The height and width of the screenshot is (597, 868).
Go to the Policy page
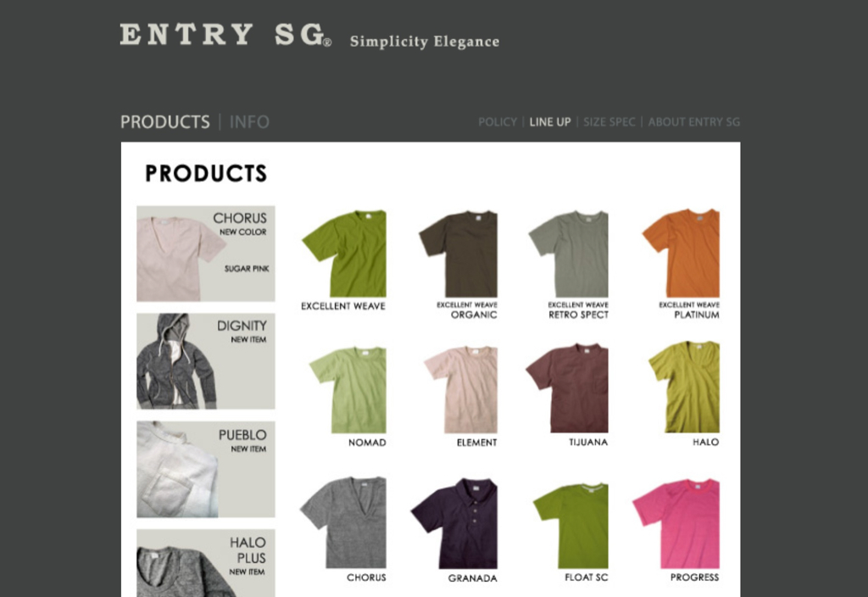pyautogui.click(x=497, y=122)
